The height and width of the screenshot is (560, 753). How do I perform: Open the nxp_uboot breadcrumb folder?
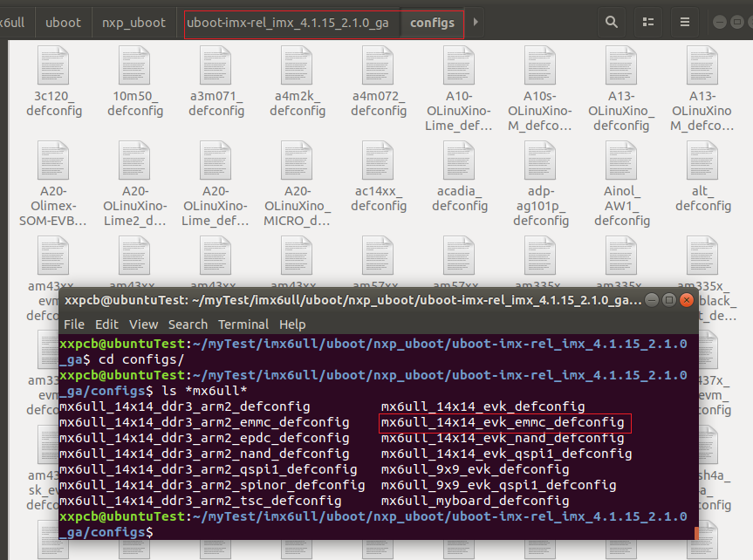point(134,23)
